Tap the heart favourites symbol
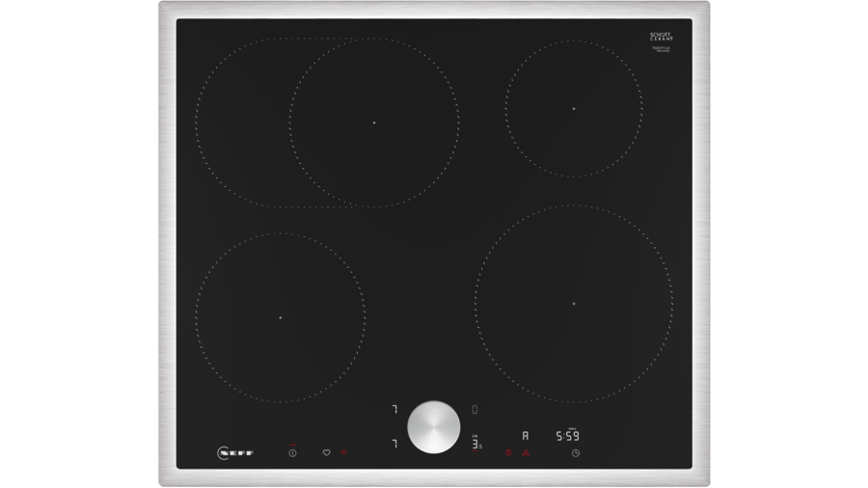Screen dimensions: 868x488 pyautogui.click(x=326, y=451)
